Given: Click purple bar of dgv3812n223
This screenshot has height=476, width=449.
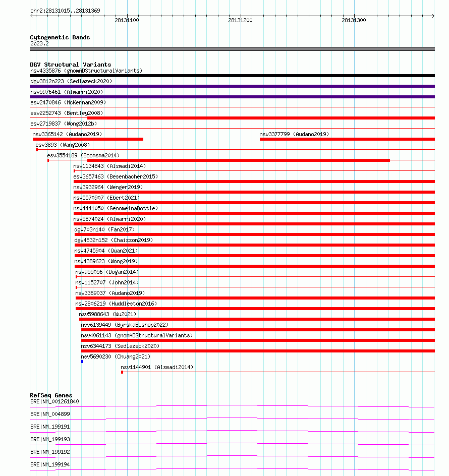Looking at the screenshot, I should pyautogui.click(x=233, y=87).
